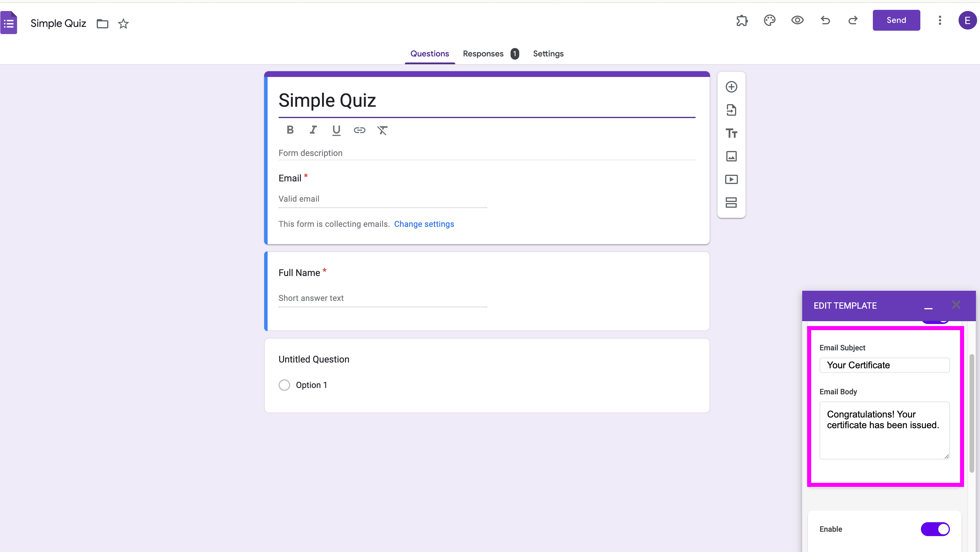Viewport: 980px width, 552px height.
Task: Open the Settings tab
Action: pyautogui.click(x=548, y=54)
